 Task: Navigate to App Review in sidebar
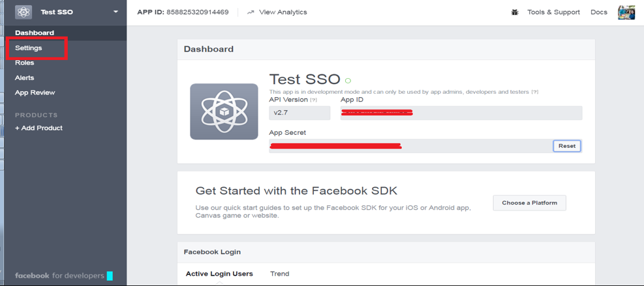tap(35, 93)
